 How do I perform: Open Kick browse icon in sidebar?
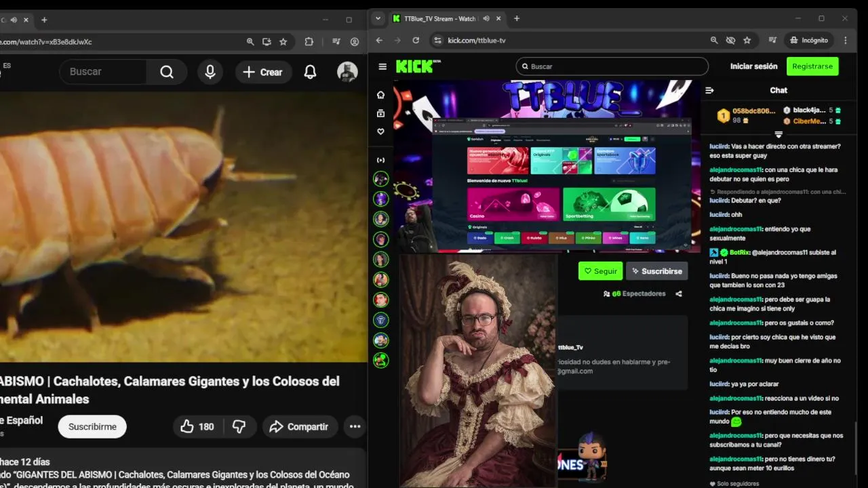[380, 113]
